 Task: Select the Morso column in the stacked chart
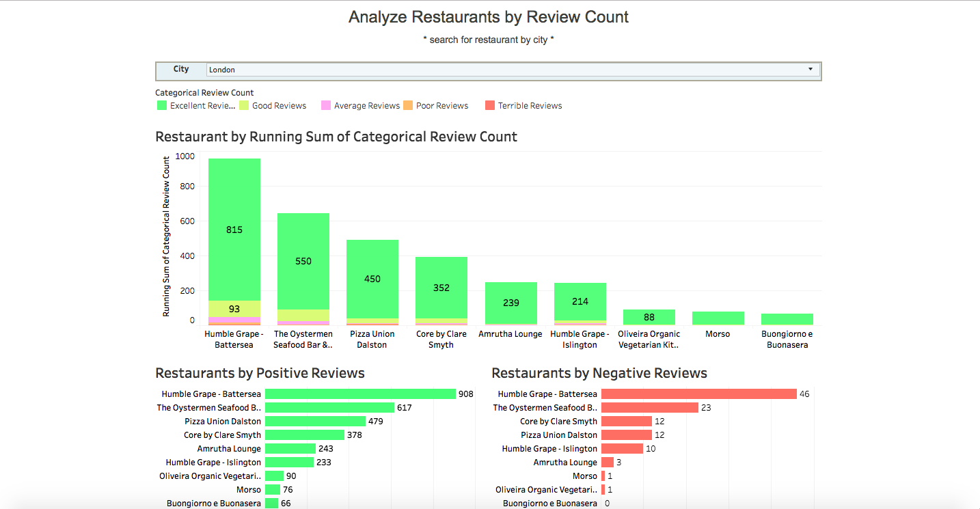coord(718,318)
